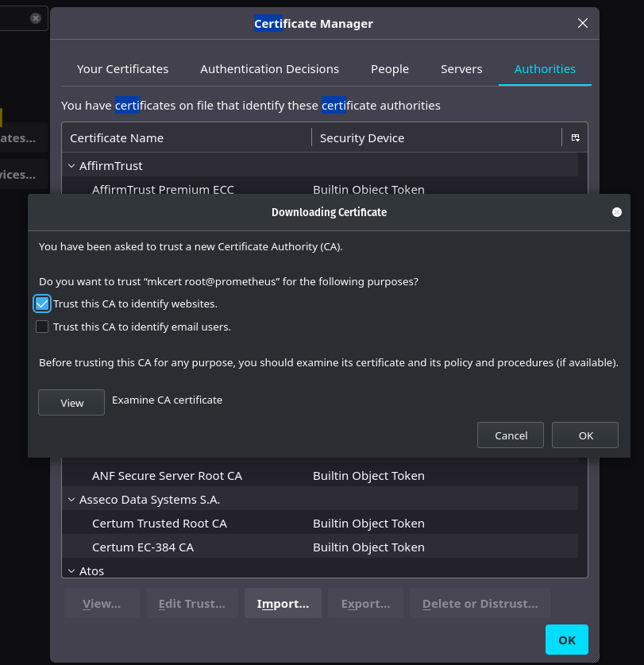The image size is (644, 665).
Task: Close the Downloading Certificate dialog
Action: pyautogui.click(x=617, y=212)
